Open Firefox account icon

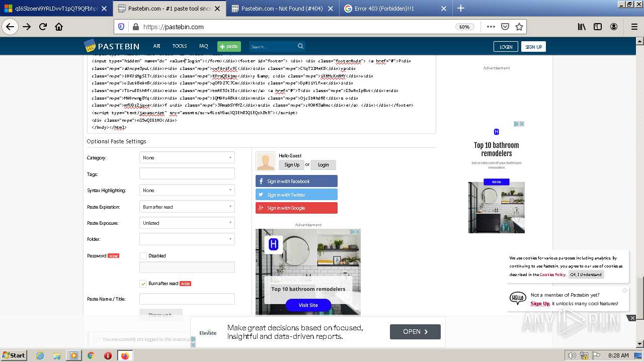614,27
